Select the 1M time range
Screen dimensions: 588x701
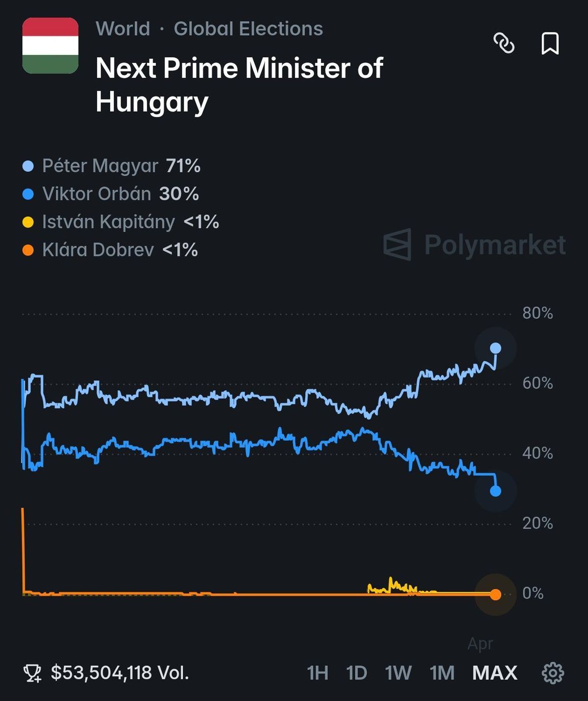pos(442,673)
